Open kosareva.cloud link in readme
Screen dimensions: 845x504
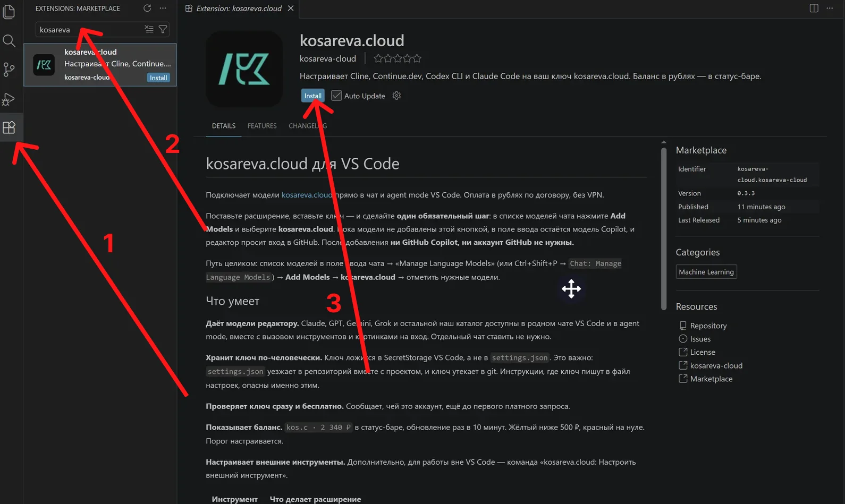[307, 195]
